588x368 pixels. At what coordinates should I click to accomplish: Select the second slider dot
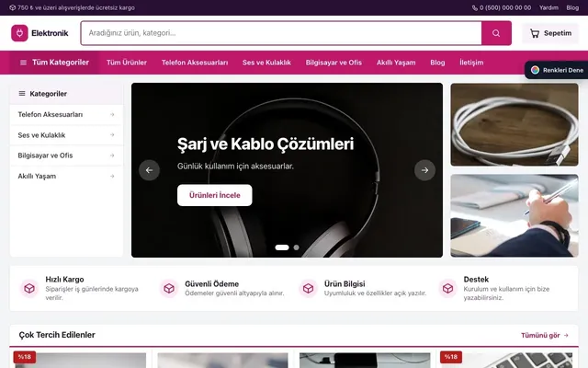[296, 247]
